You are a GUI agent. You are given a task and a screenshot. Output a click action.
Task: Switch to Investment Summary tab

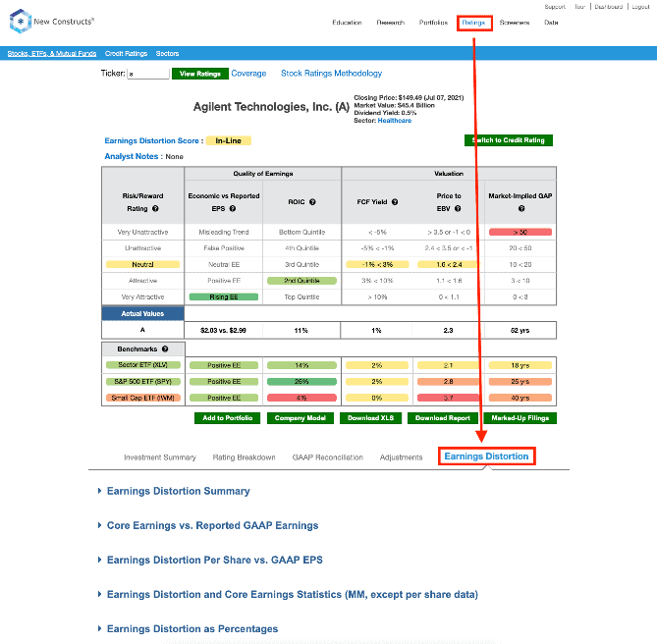click(x=160, y=457)
